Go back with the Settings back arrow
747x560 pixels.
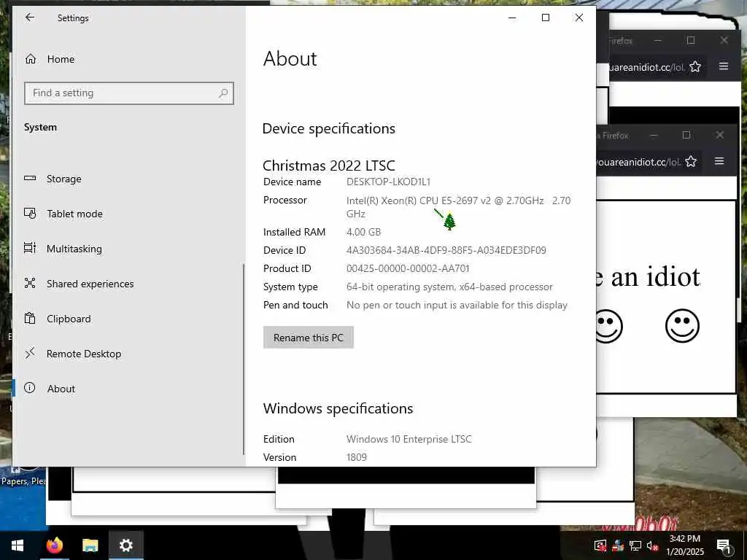point(29,17)
